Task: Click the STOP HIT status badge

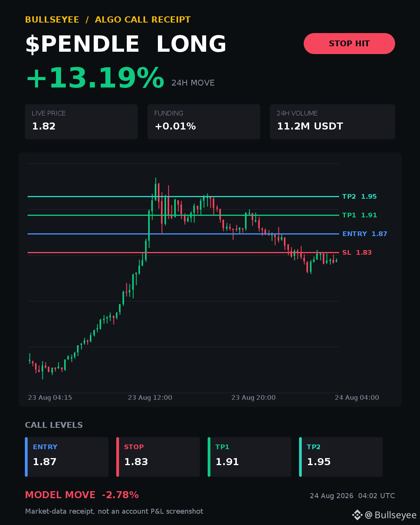Action: pos(349,44)
